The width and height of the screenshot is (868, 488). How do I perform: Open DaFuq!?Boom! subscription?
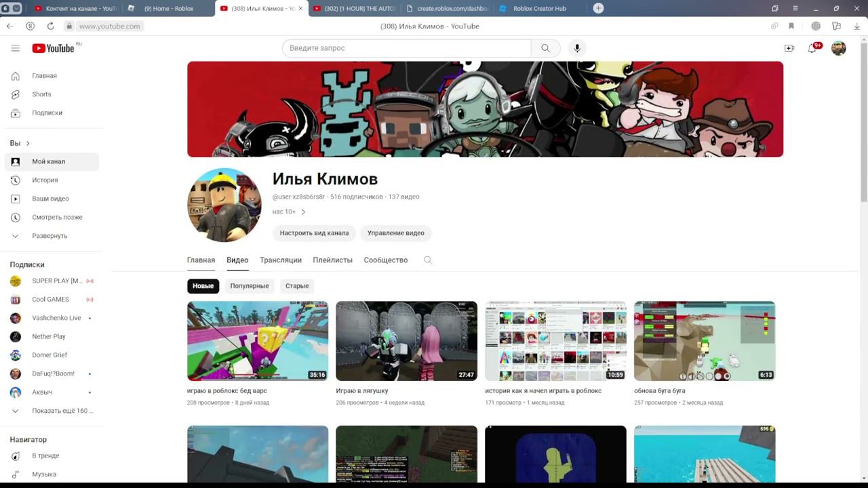point(52,373)
